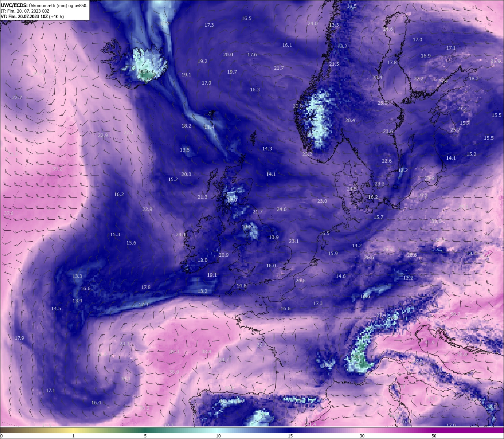Viewport: 504px width, 439px height.
Task: Click the map value 24.6
Action: pyautogui.click(x=282, y=209)
